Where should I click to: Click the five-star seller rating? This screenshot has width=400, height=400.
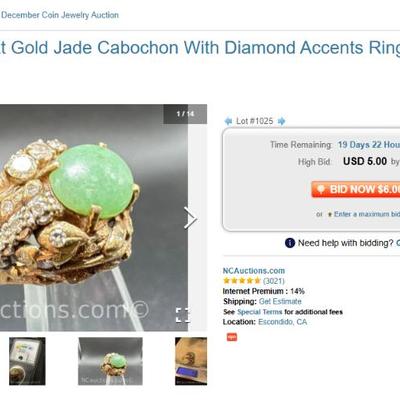[x=242, y=281]
